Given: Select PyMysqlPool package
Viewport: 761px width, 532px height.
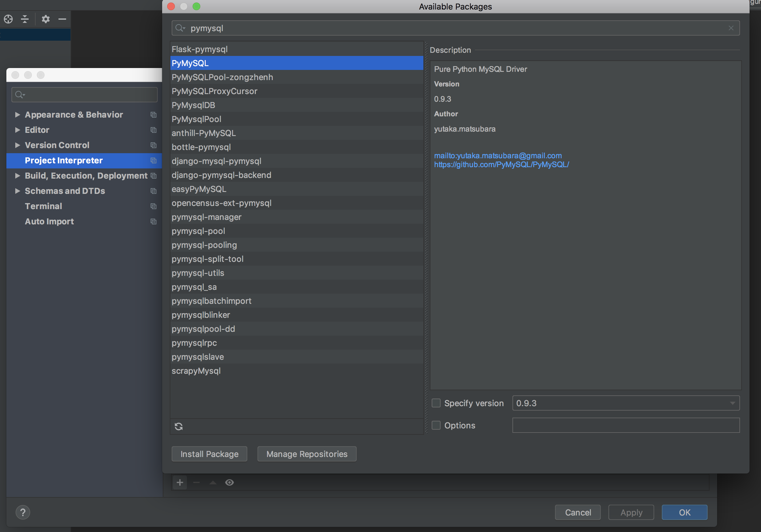Looking at the screenshot, I should (x=297, y=119).
